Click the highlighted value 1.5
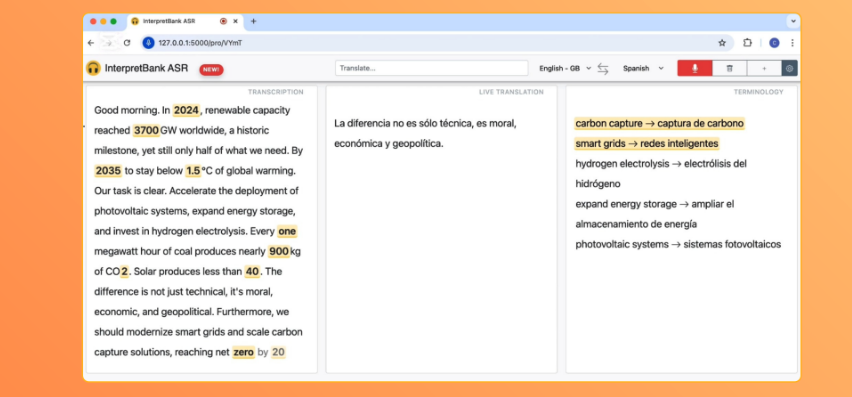 pyautogui.click(x=193, y=171)
